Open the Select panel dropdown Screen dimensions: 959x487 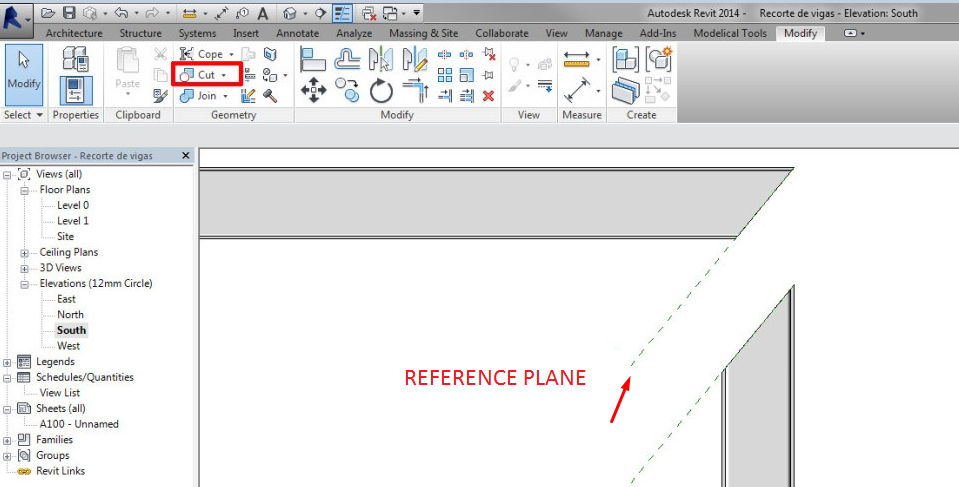click(x=23, y=114)
